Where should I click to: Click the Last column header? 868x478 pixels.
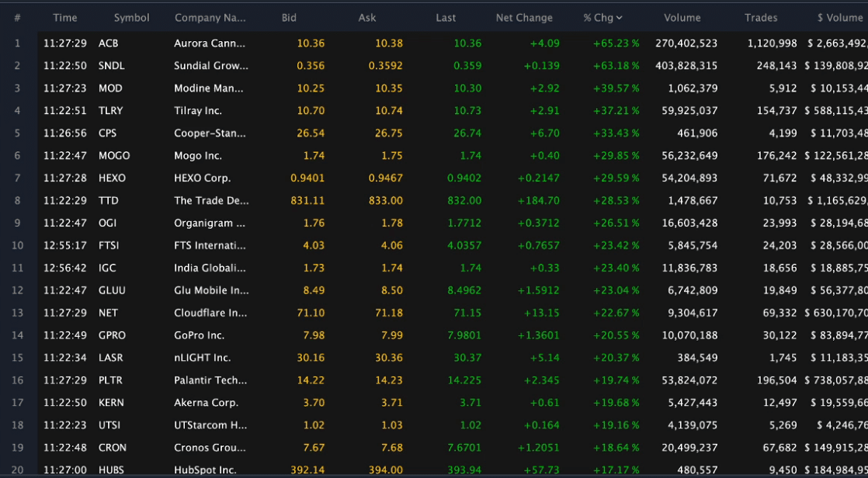click(x=446, y=18)
